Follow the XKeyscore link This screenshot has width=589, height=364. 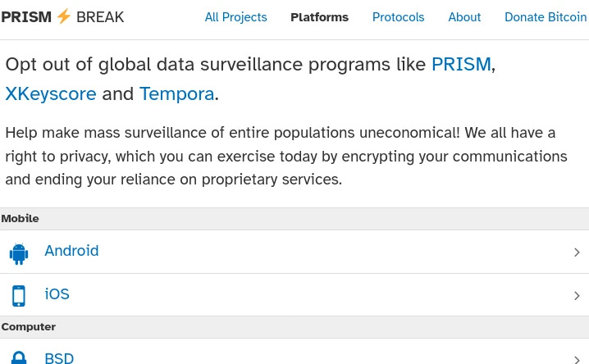51,93
